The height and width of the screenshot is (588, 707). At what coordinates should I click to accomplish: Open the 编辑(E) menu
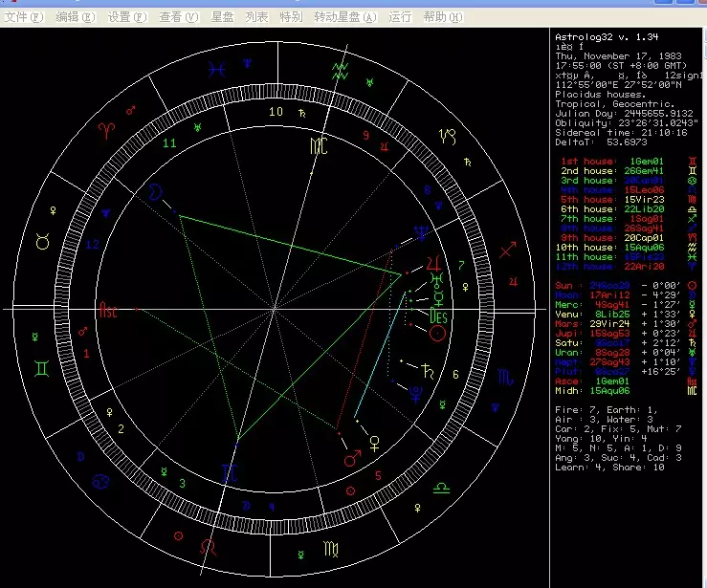coord(76,17)
